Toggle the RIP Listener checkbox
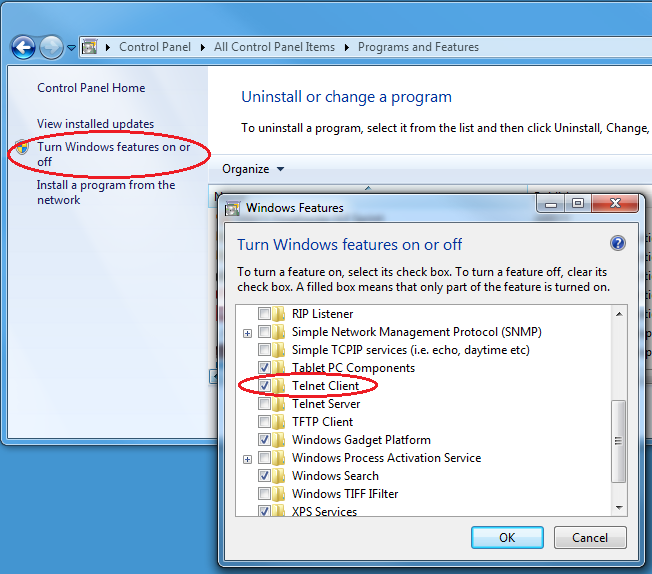Image resolution: width=652 pixels, height=574 pixels. tap(264, 313)
